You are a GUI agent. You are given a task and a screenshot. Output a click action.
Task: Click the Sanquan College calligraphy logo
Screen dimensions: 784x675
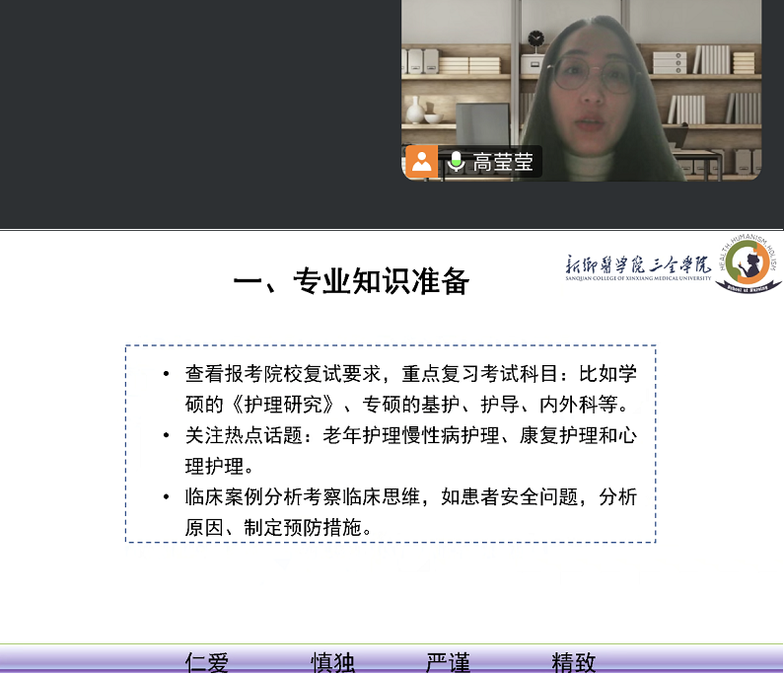pos(637,262)
